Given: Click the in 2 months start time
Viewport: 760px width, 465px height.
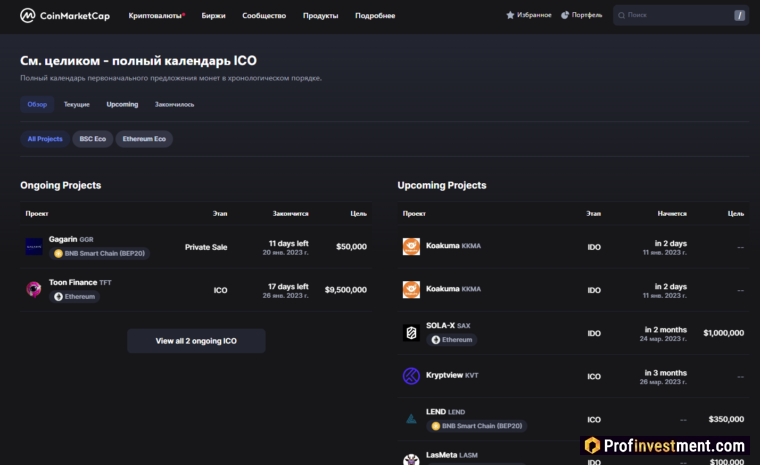Looking at the screenshot, I should tap(665, 330).
